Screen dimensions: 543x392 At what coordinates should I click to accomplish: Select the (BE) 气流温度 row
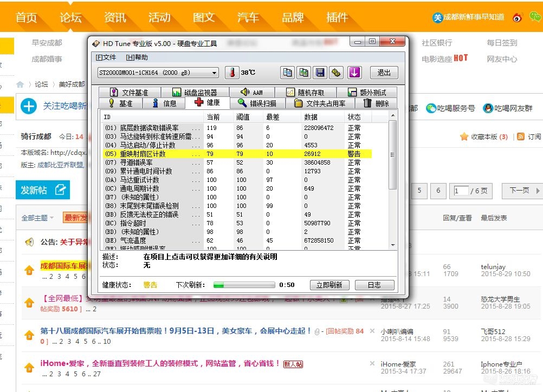click(x=237, y=240)
